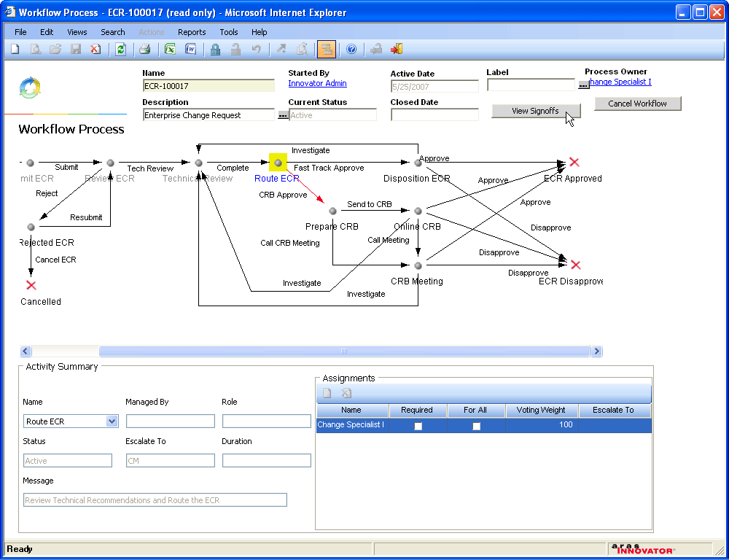
Task: Click the ellipsis button next to Label field
Action: click(x=583, y=85)
